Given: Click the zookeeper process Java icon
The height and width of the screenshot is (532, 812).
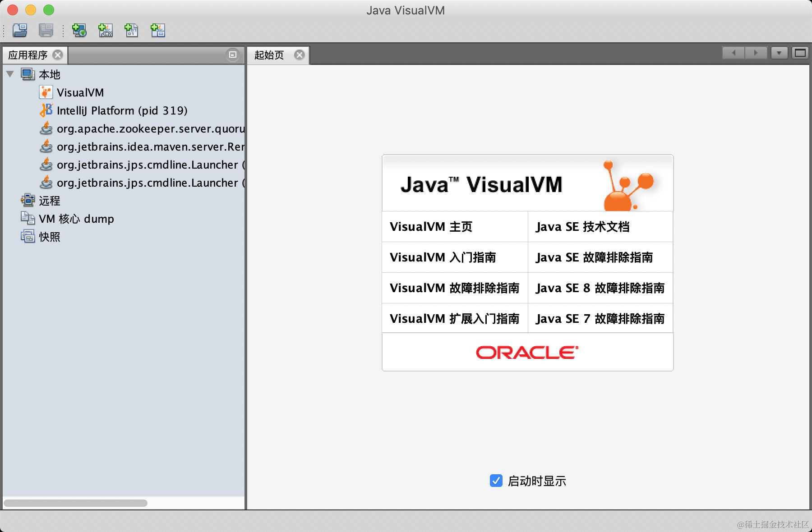Looking at the screenshot, I should click(x=46, y=128).
